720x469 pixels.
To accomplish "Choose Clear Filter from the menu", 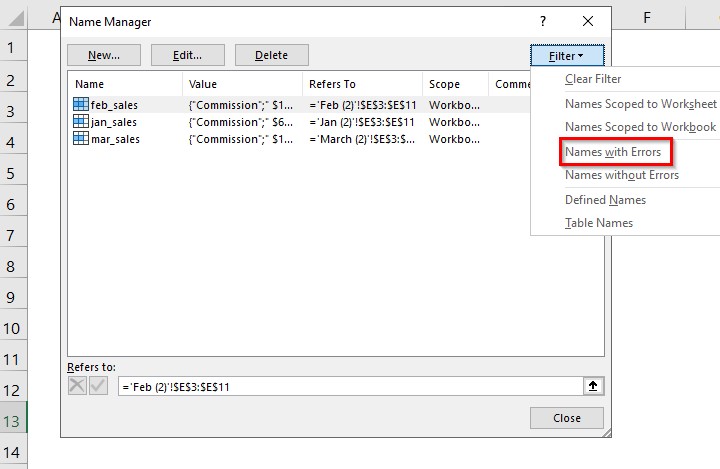I will coord(593,79).
